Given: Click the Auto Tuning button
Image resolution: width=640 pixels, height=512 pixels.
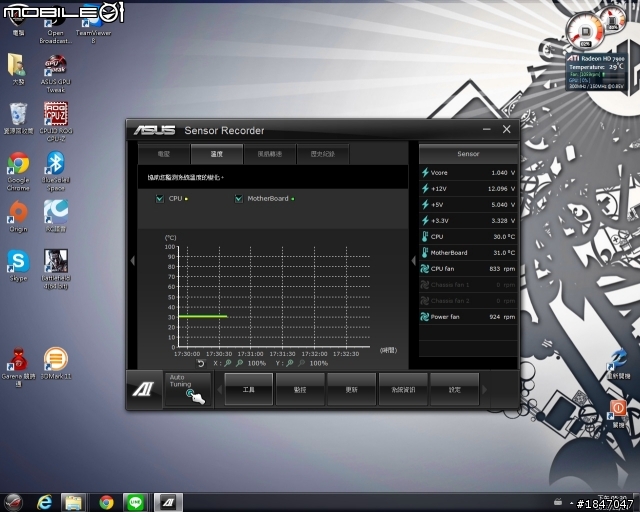Looking at the screenshot, I should pos(188,390).
